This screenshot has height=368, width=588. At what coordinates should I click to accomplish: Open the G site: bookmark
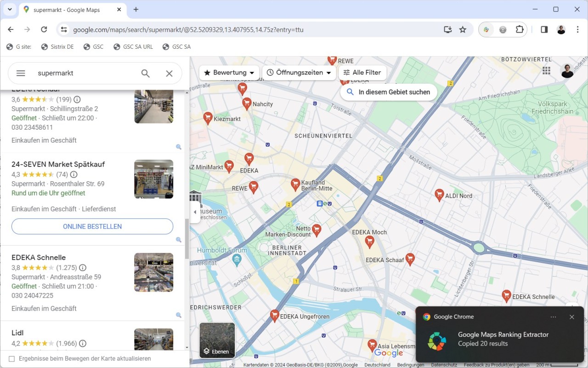pos(19,46)
